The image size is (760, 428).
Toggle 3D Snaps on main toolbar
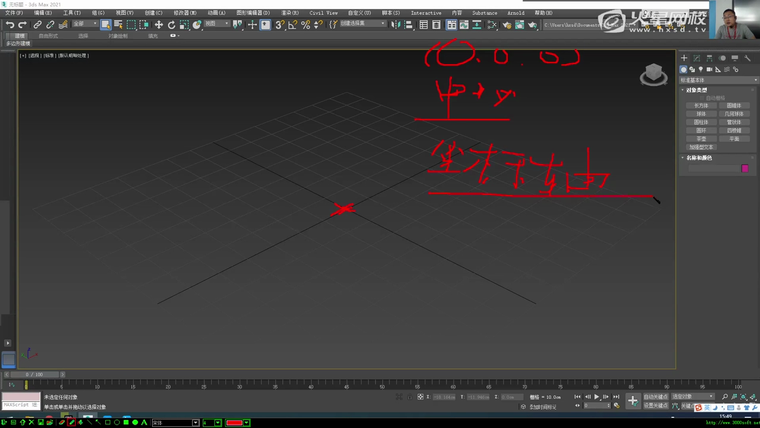[280, 25]
